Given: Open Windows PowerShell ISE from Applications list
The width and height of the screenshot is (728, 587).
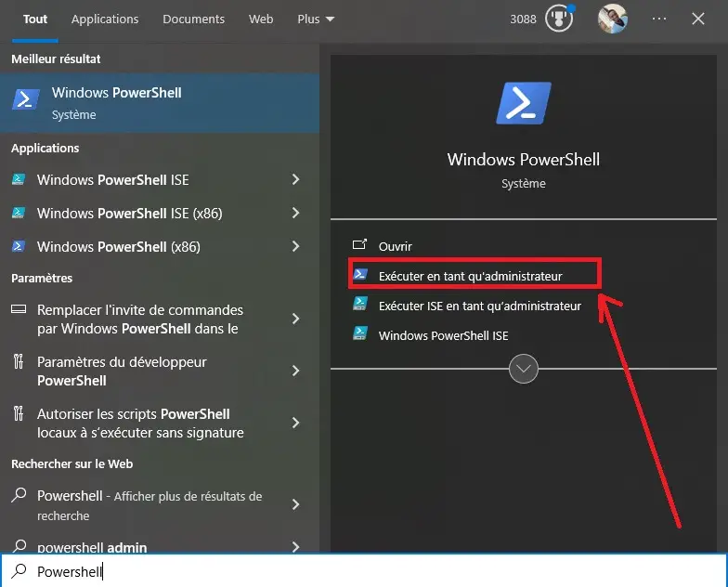Looking at the screenshot, I should tap(113, 180).
